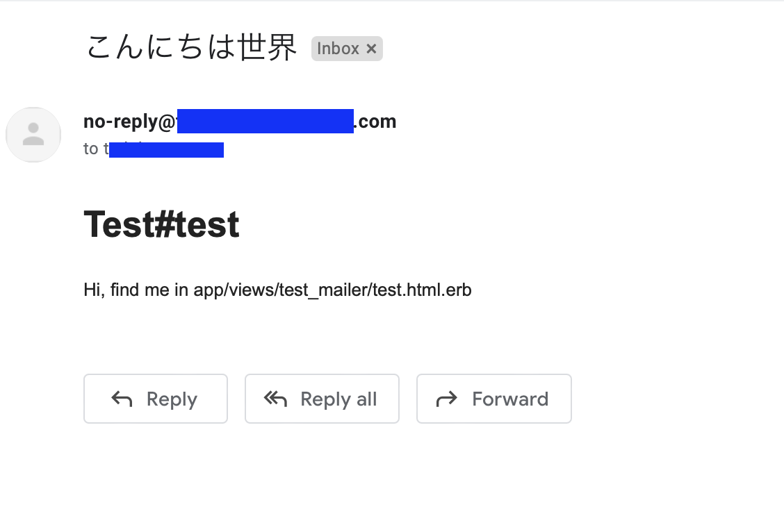Viewport: 784px width, 532px height.
Task: Click the profile placeholder icon beside the sender
Action: (x=33, y=135)
